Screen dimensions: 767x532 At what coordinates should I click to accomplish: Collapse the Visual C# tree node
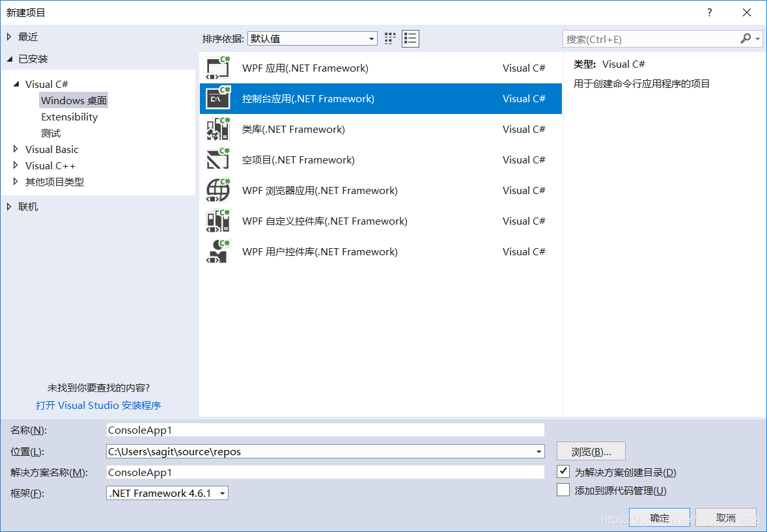(16, 84)
